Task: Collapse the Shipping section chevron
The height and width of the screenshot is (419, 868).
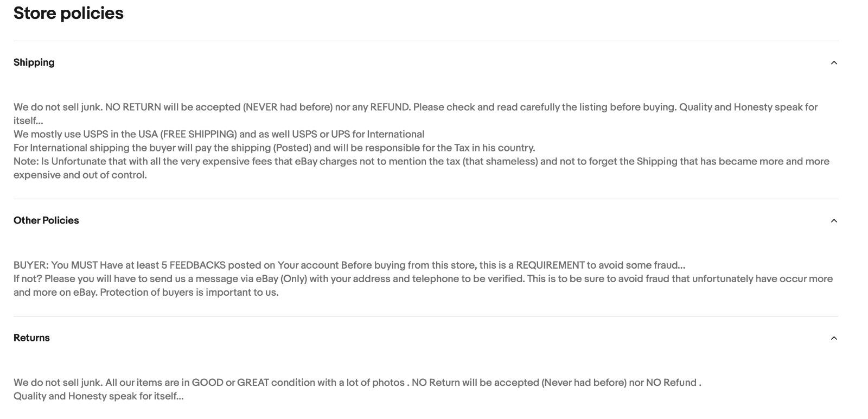Action: [x=834, y=63]
